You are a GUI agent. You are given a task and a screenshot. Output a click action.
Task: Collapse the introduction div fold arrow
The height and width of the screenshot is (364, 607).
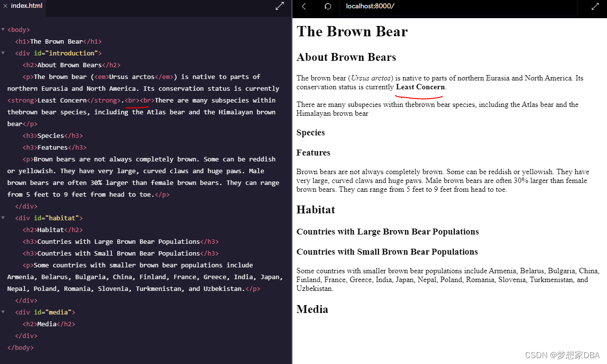coord(3,53)
